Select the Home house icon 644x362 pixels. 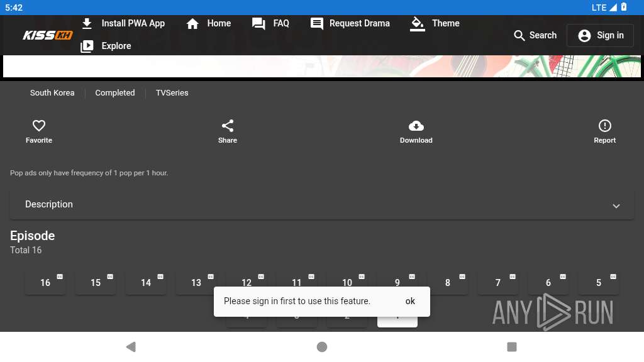(192, 24)
